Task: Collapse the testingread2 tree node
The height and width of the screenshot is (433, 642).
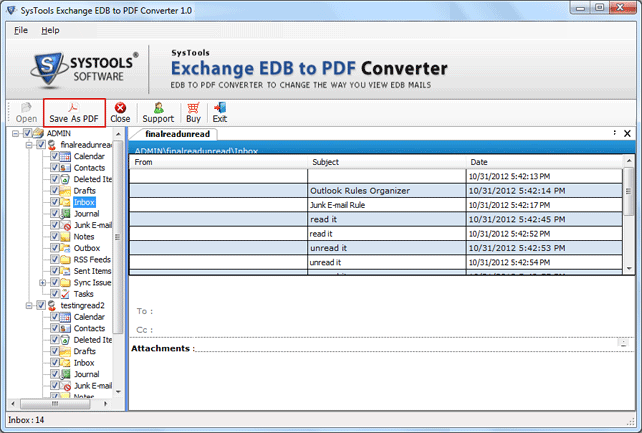Action: (x=29, y=306)
